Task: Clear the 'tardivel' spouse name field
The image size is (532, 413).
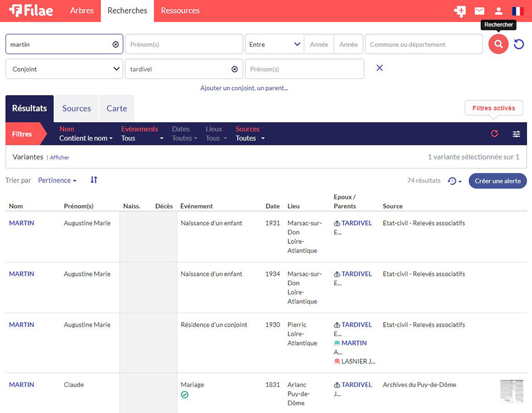Action: pyautogui.click(x=235, y=69)
